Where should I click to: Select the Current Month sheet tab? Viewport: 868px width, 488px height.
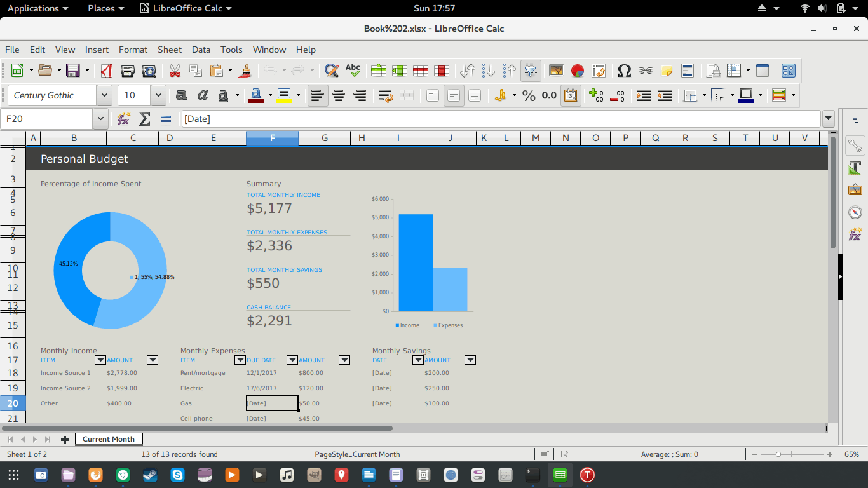(109, 439)
